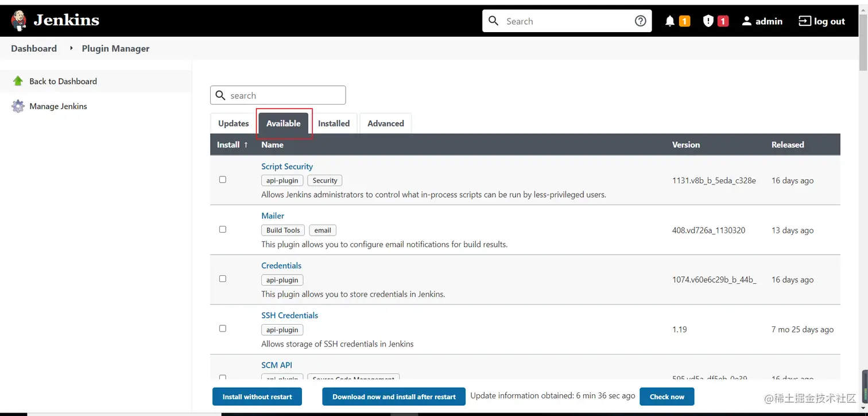Image resolution: width=868 pixels, height=416 pixels.
Task: Click the Check now button
Action: click(x=666, y=396)
